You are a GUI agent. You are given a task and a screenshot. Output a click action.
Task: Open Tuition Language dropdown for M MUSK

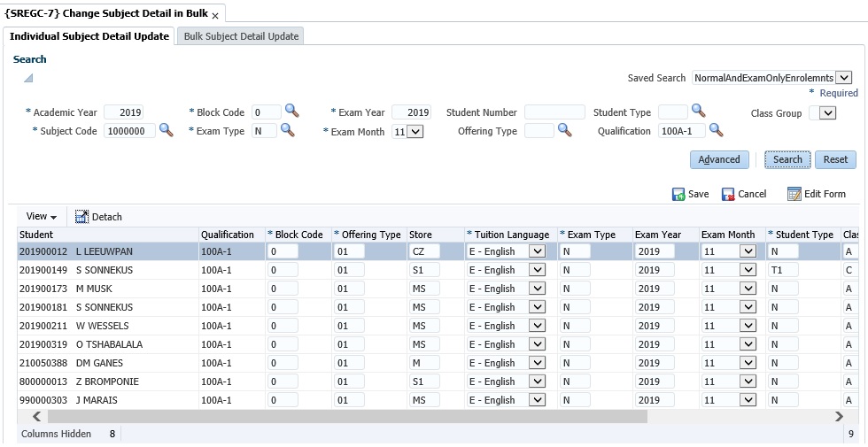pos(537,289)
